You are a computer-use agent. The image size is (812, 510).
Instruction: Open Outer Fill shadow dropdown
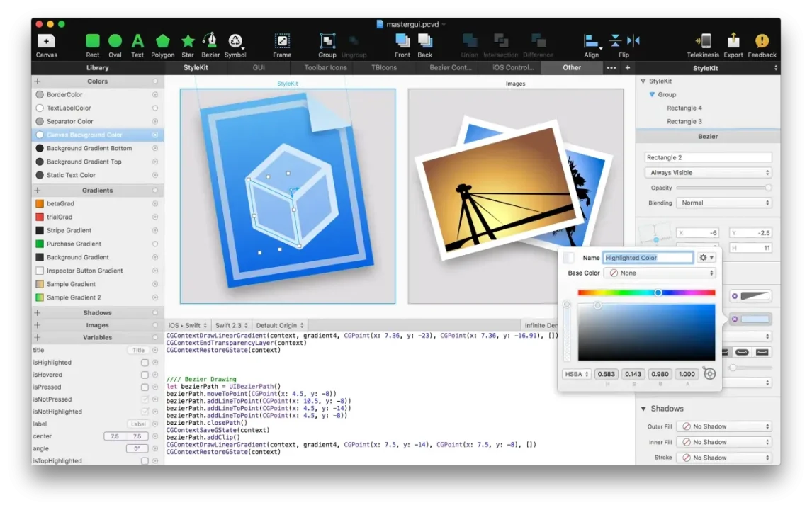point(724,426)
